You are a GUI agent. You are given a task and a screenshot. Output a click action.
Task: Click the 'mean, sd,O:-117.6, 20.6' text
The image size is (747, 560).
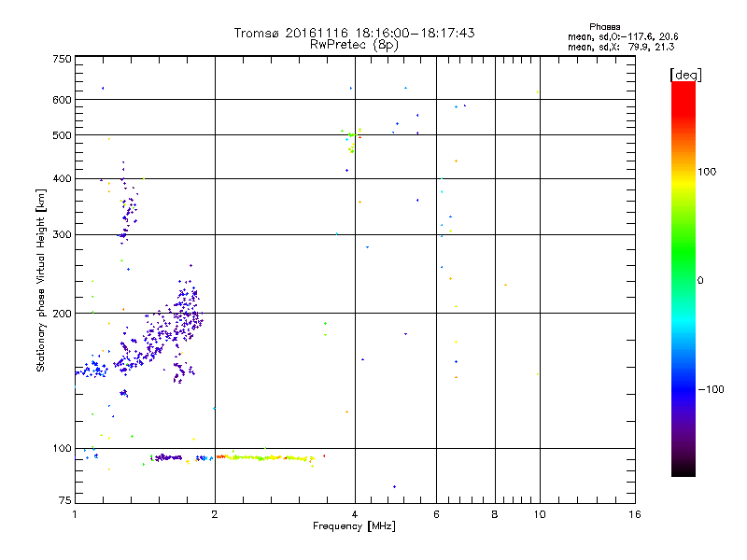coord(623,36)
